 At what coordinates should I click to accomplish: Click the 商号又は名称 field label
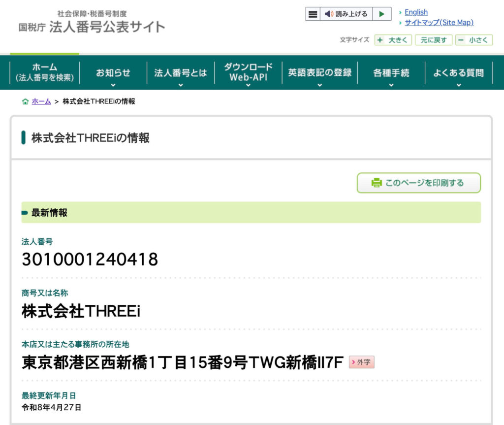point(45,293)
